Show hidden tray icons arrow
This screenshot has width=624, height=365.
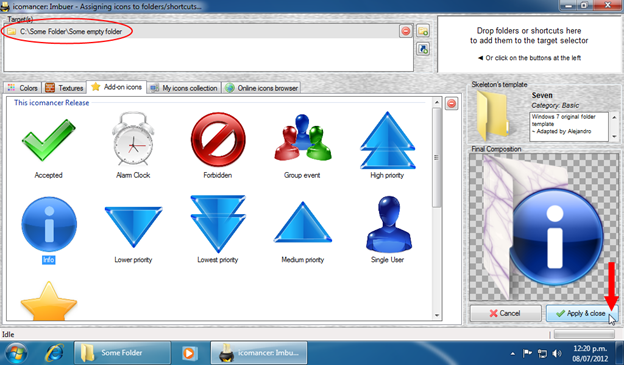pyautogui.click(x=513, y=353)
